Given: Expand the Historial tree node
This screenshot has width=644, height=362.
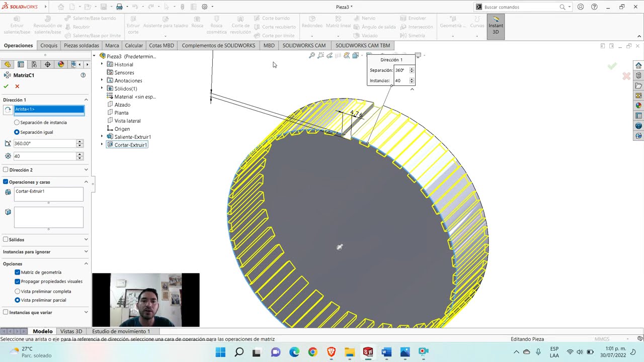Looking at the screenshot, I should [x=102, y=64].
